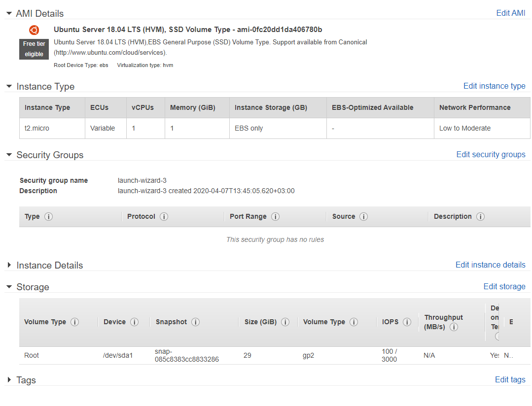Image resolution: width=532 pixels, height=406 pixels.
Task: Click the Throughput (MB/s) info icon
Action: 454,327
